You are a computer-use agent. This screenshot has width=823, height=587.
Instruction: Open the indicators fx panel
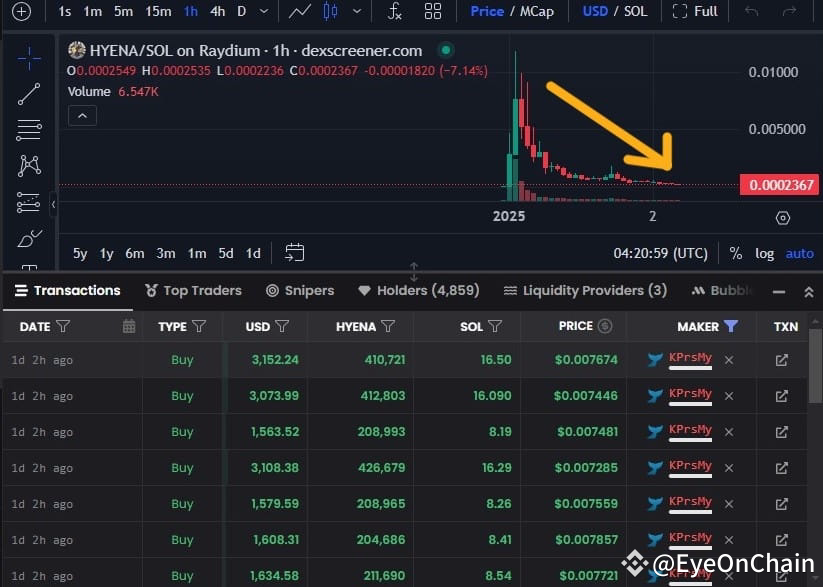point(394,12)
